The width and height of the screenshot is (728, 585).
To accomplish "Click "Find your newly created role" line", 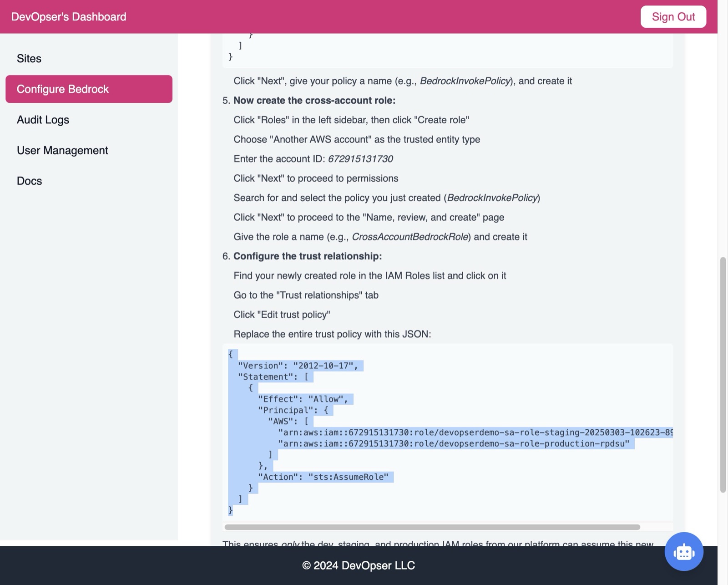I will [x=369, y=276].
